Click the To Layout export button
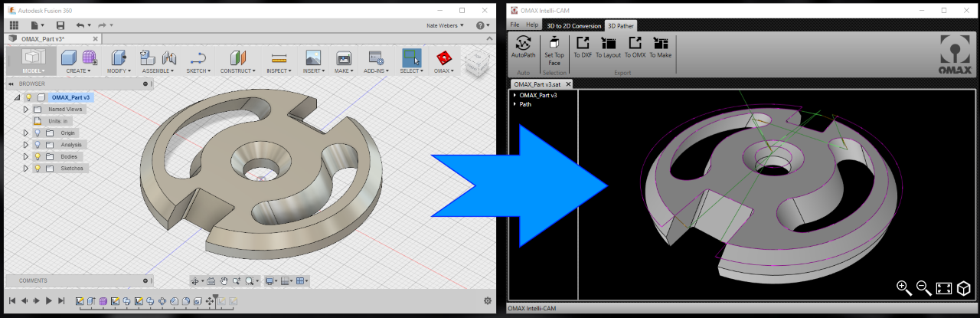Viewport: 980px width, 318px height. (609, 48)
